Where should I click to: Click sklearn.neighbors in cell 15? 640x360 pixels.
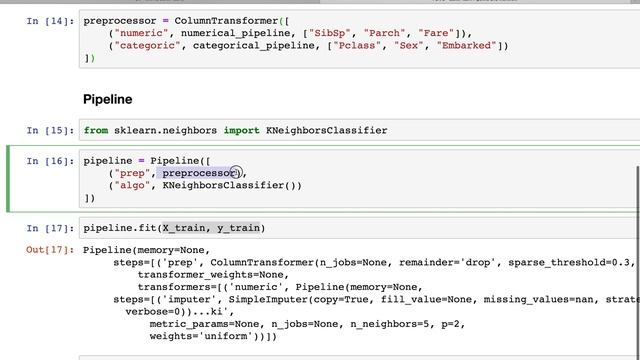165,130
